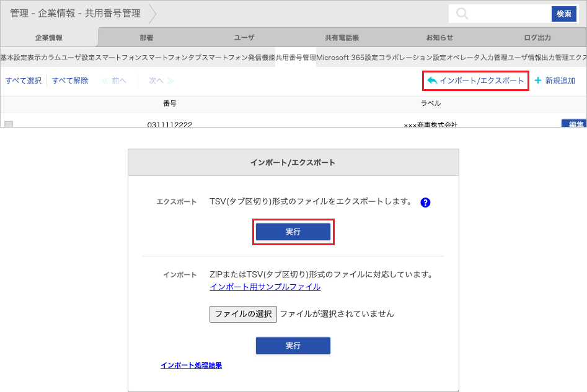Select the 表示カラム sub-tab
The width and height of the screenshot is (587, 392).
coord(44,57)
